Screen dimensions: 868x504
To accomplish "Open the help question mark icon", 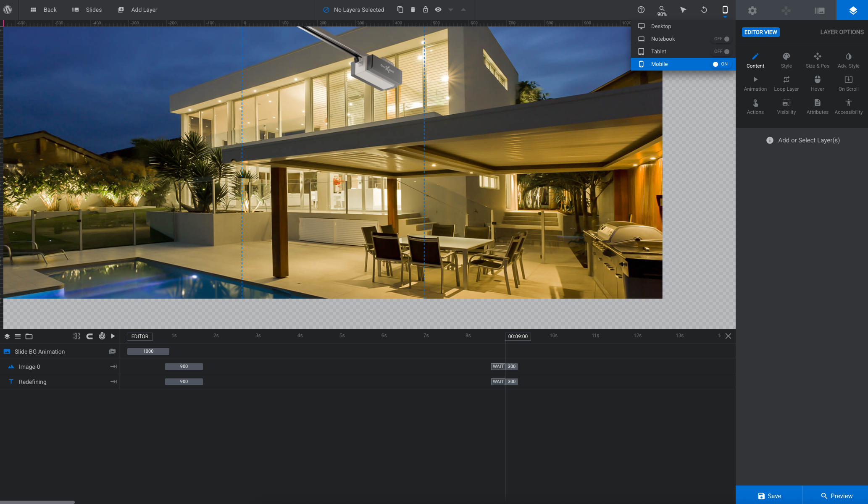I will (641, 10).
